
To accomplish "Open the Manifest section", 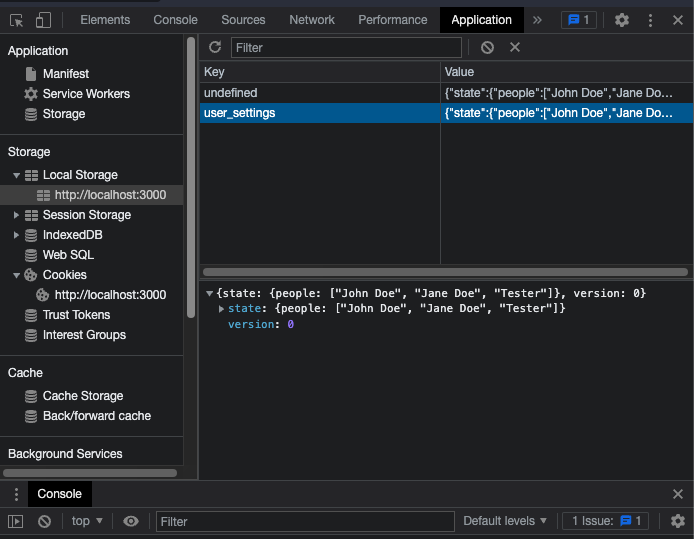I will (66, 73).
